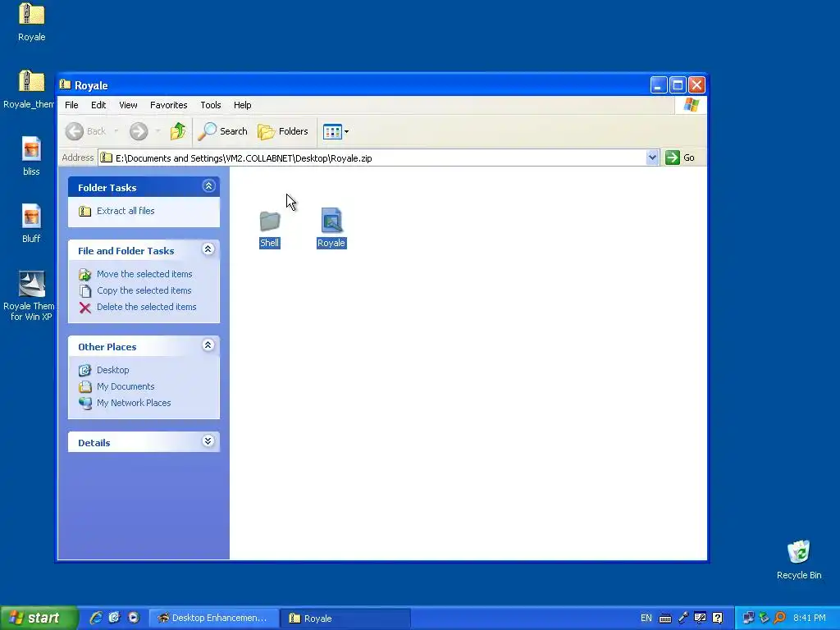Toggle the Folders pane
The height and width of the screenshot is (630, 840).
click(283, 131)
